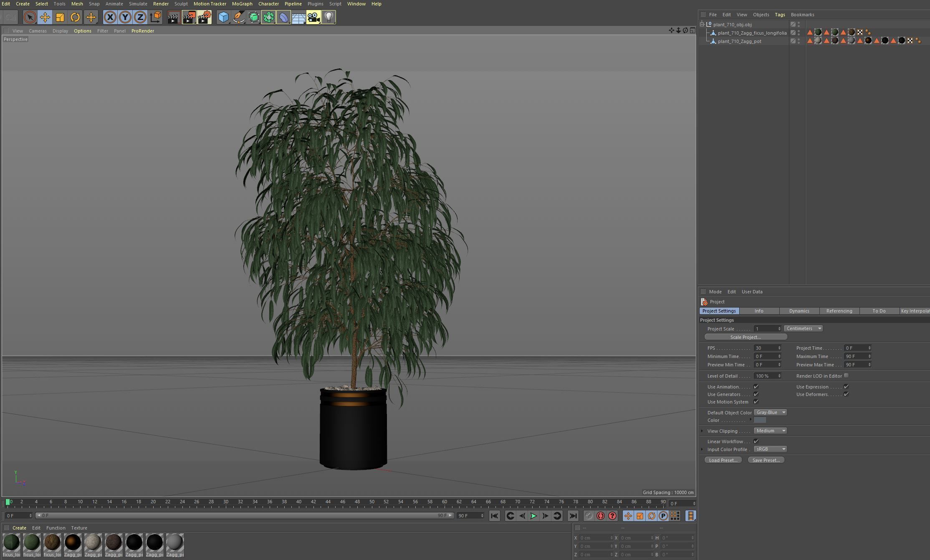The image size is (930, 560).
Task: Select the orange-highlight Zagg material ball
Action: point(73,545)
